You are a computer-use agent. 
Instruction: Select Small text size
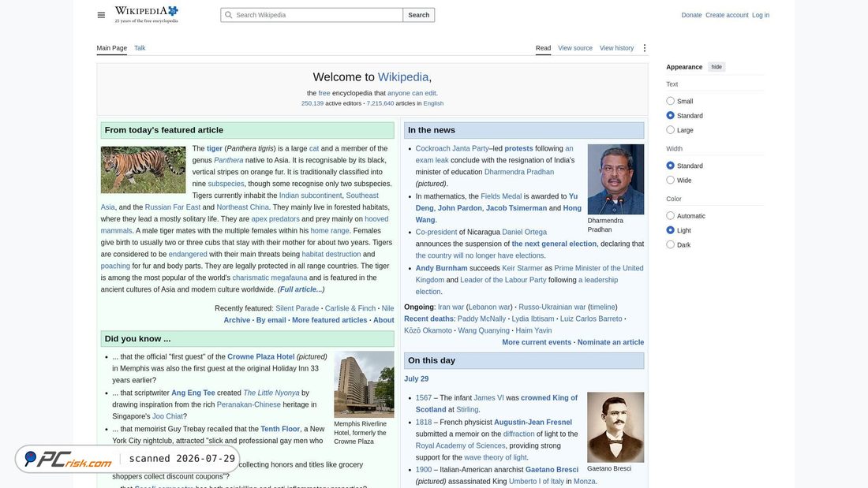[671, 101]
